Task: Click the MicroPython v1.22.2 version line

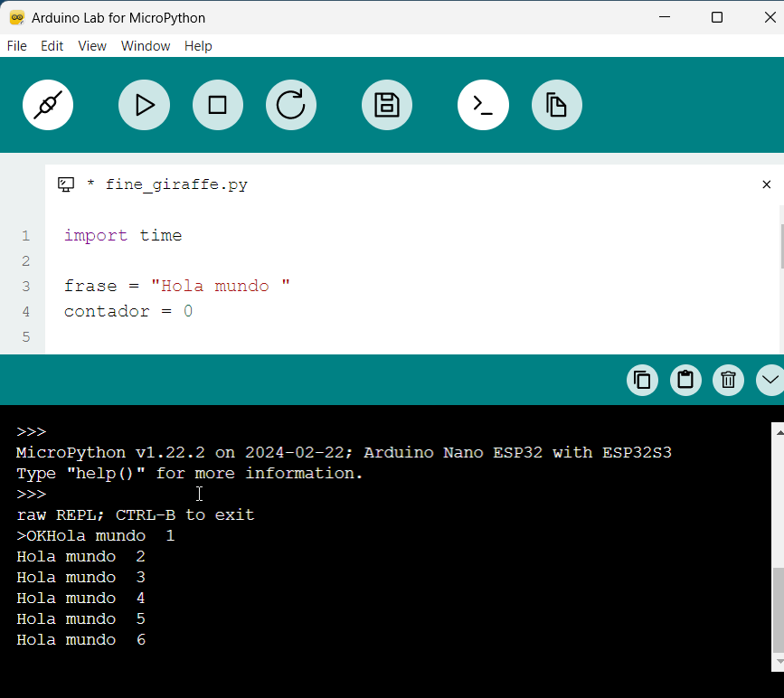Action: (x=344, y=452)
